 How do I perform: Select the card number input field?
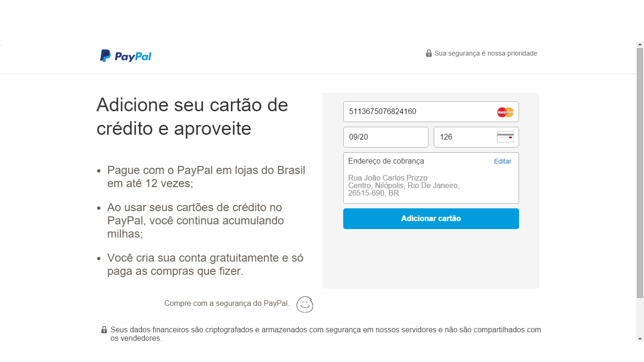click(x=431, y=112)
